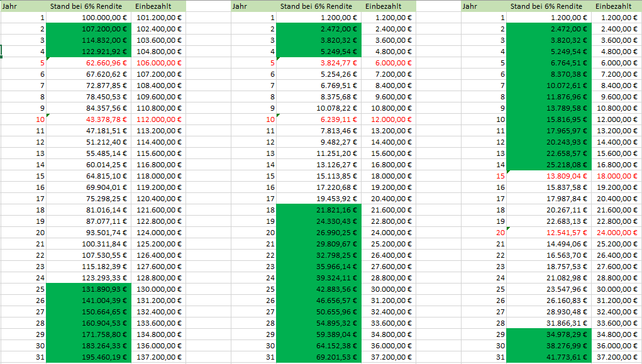642x364 pixels.
Task: Click the cell 123.293,33 €
Action: coord(89,278)
